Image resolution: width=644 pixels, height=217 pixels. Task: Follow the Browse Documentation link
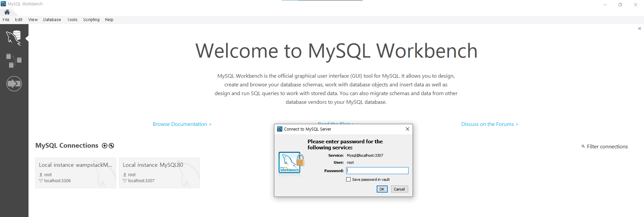[x=182, y=124]
